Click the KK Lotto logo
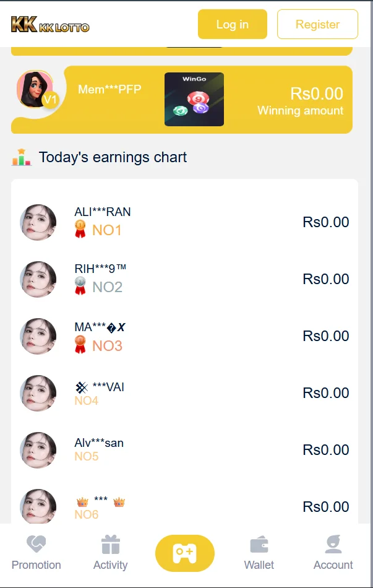 tap(50, 25)
